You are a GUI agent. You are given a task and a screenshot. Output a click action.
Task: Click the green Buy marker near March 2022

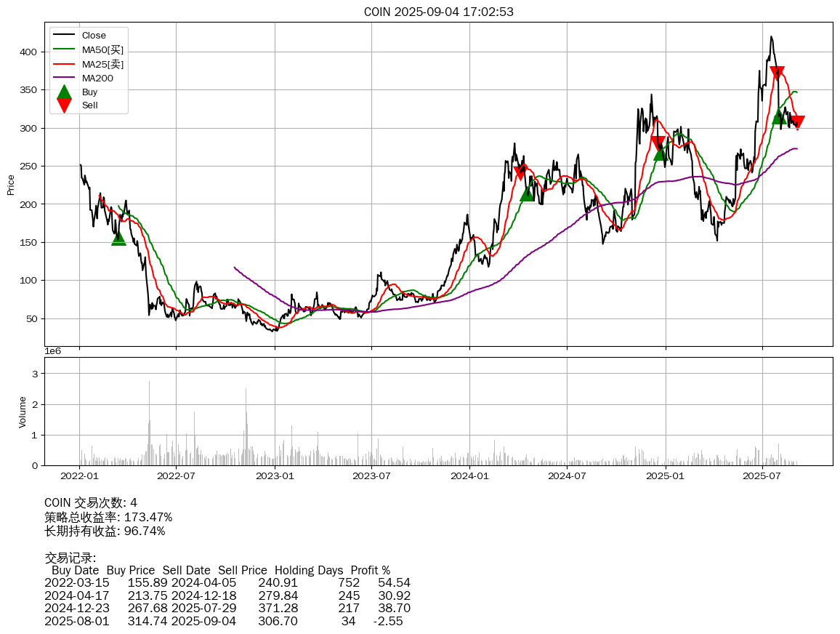pos(118,238)
